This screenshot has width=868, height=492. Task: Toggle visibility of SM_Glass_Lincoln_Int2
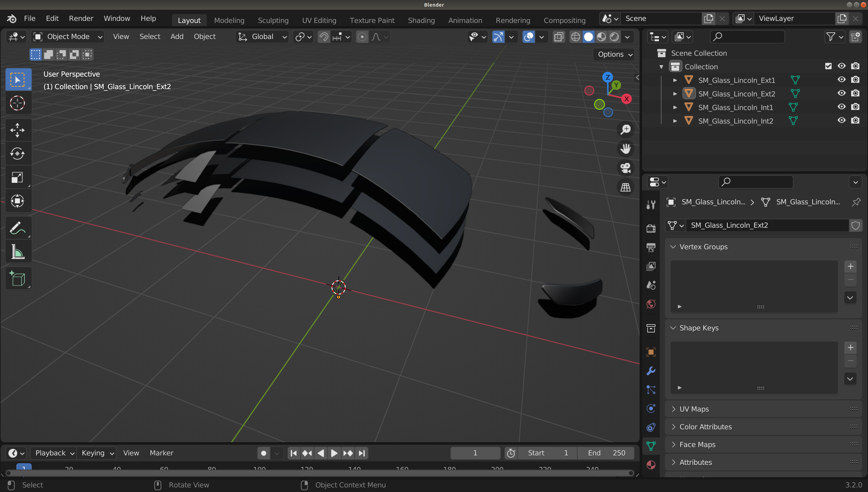point(842,120)
